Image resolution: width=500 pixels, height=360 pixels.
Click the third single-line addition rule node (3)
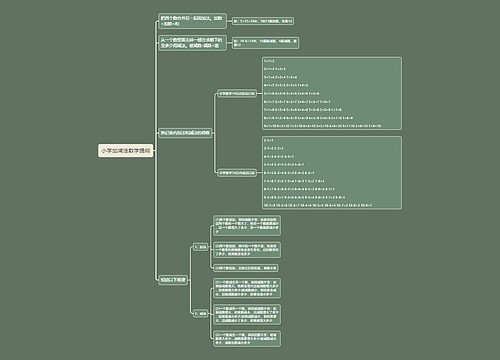[x=246, y=268]
